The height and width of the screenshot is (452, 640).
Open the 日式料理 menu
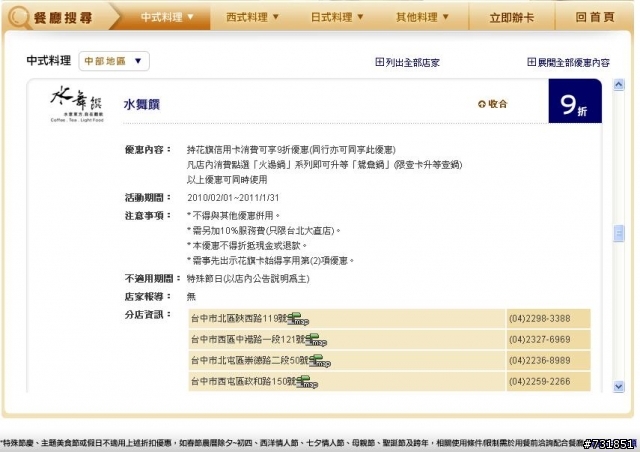(x=336, y=17)
